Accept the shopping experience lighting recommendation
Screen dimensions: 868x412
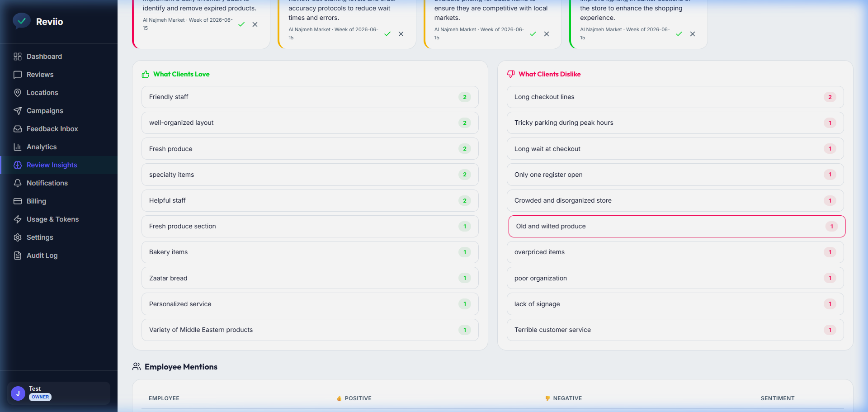tap(679, 34)
